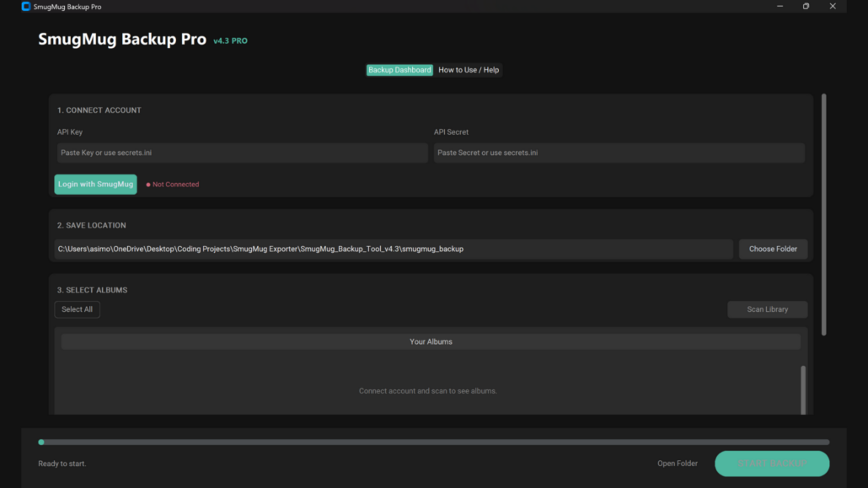868x488 pixels.
Task: Scan the library for albums
Action: tap(767, 309)
